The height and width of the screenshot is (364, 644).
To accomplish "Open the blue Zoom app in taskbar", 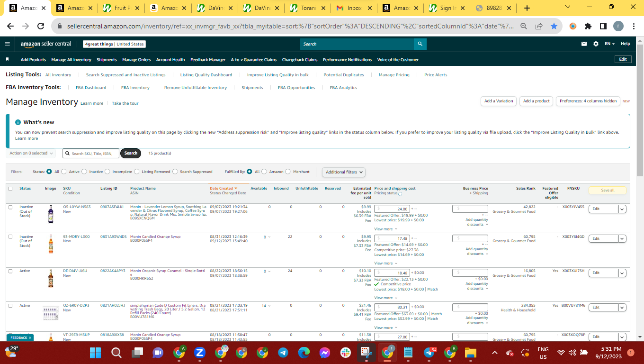I will [x=199, y=353].
